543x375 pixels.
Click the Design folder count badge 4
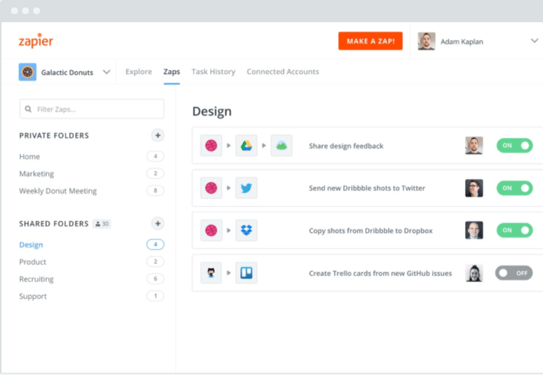pyautogui.click(x=155, y=244)
